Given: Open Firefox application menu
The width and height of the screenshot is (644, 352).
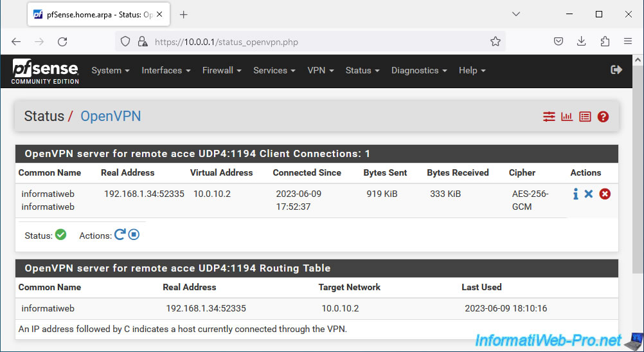Looking at the screenshot, I should click(627, 42).
